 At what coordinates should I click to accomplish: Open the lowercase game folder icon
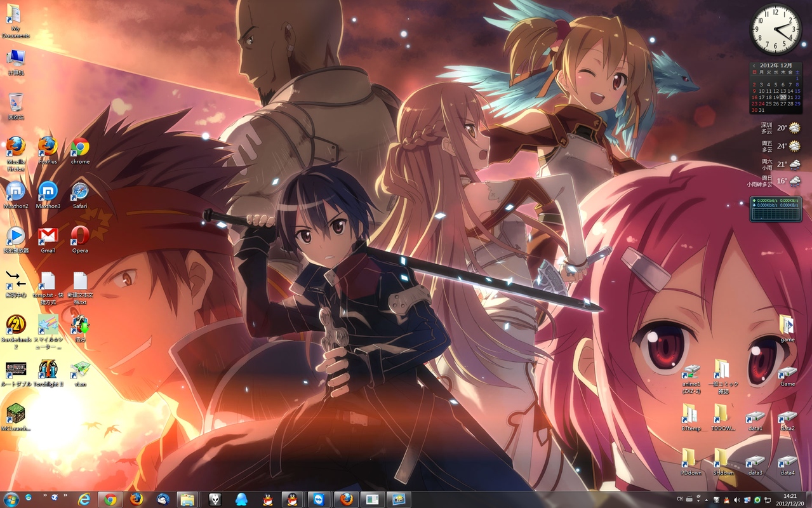click(787, 328)
